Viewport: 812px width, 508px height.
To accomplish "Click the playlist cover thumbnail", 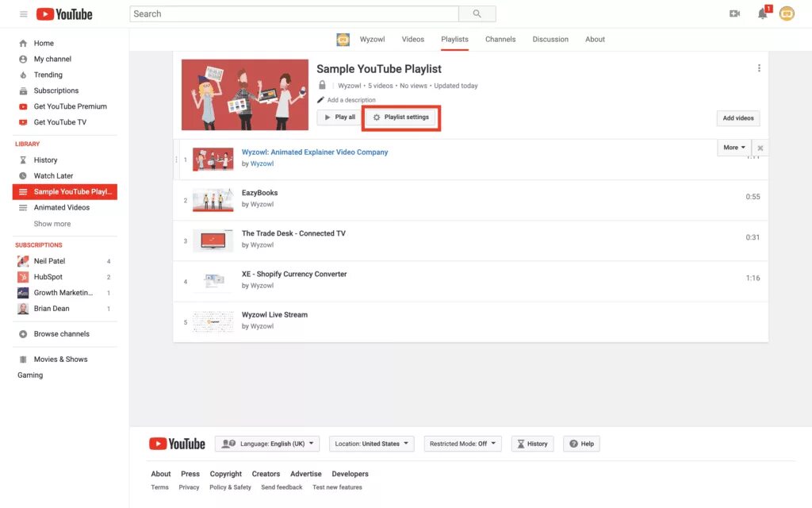I will (x=245, y=95).
